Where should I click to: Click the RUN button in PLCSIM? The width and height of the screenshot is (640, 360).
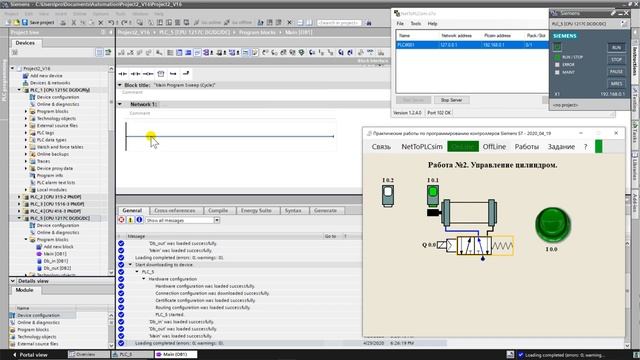tap(616, 48)
